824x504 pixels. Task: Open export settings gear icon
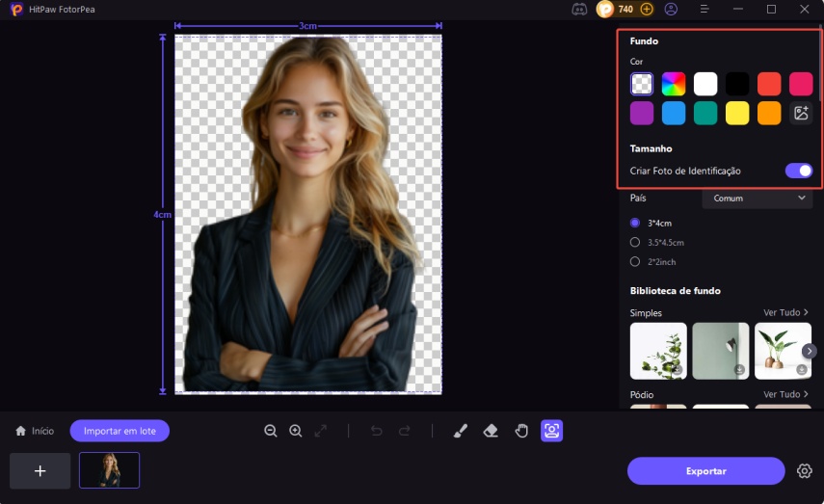click(805, 471)
